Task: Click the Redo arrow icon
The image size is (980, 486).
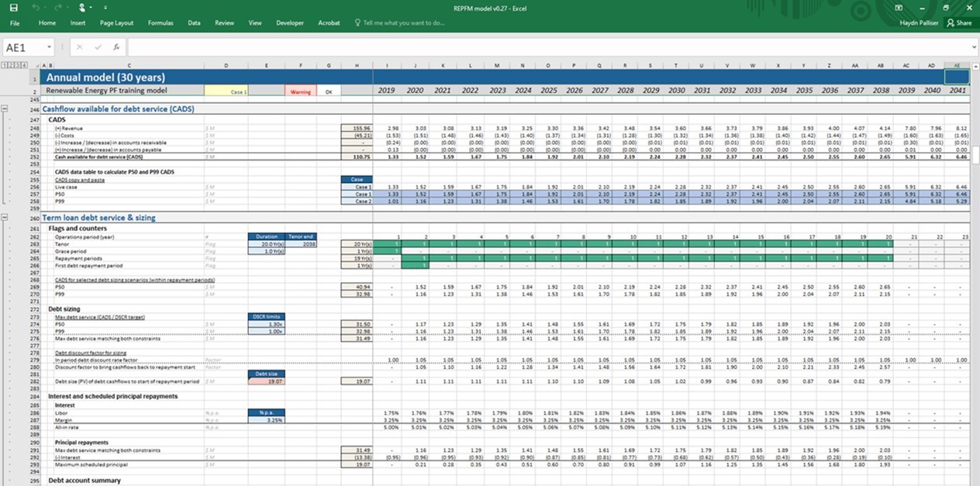Action: tap(60, 7)
